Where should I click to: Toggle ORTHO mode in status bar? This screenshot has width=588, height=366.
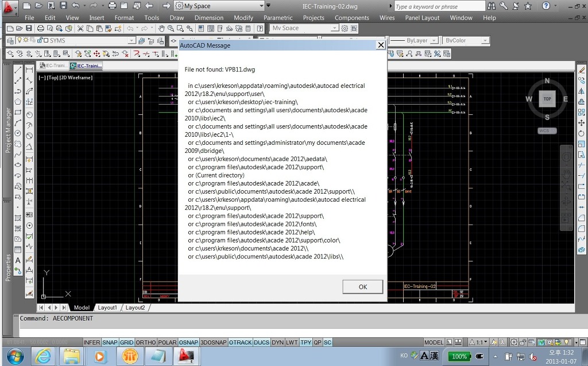146,342
